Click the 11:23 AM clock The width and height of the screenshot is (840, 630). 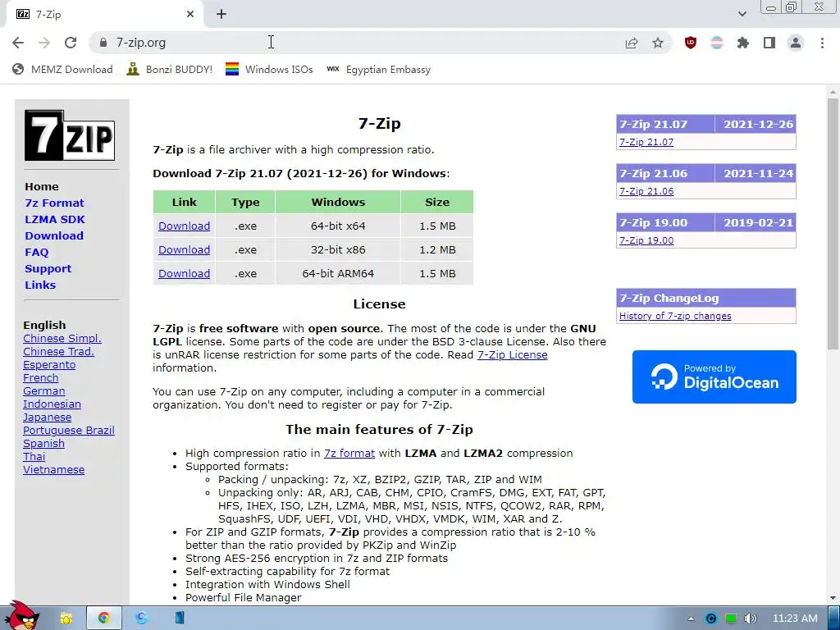point(795,619)
